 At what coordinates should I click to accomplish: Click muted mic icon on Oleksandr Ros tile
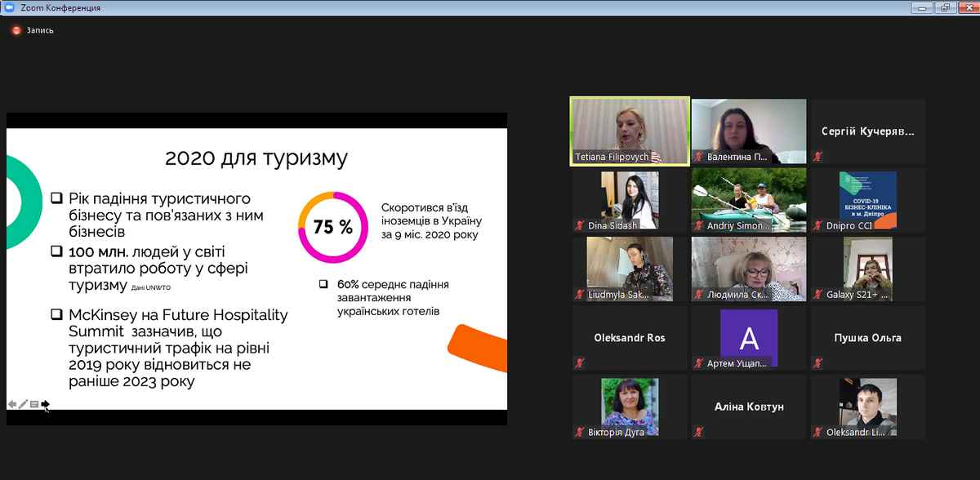[x=580, y=363]
